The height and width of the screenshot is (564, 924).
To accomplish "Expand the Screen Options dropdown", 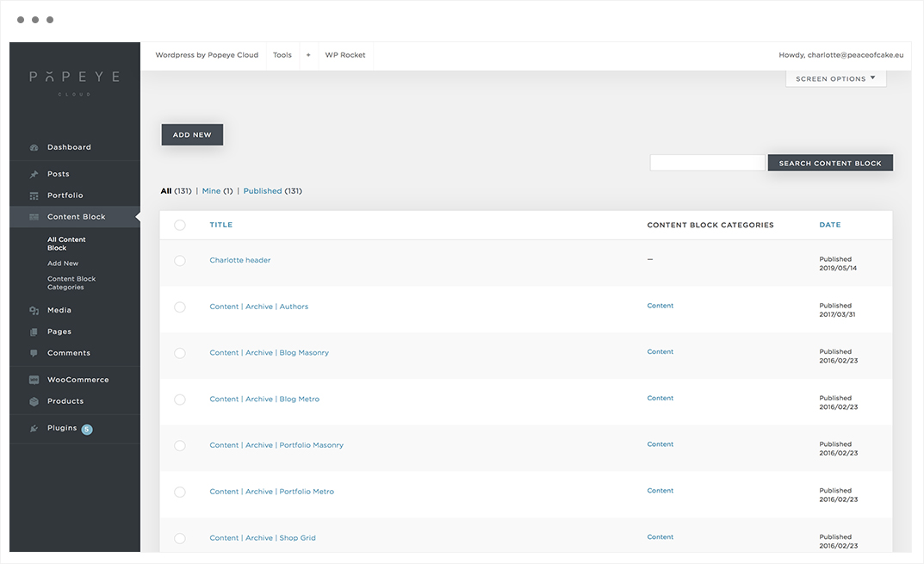I will click(835, 78).
